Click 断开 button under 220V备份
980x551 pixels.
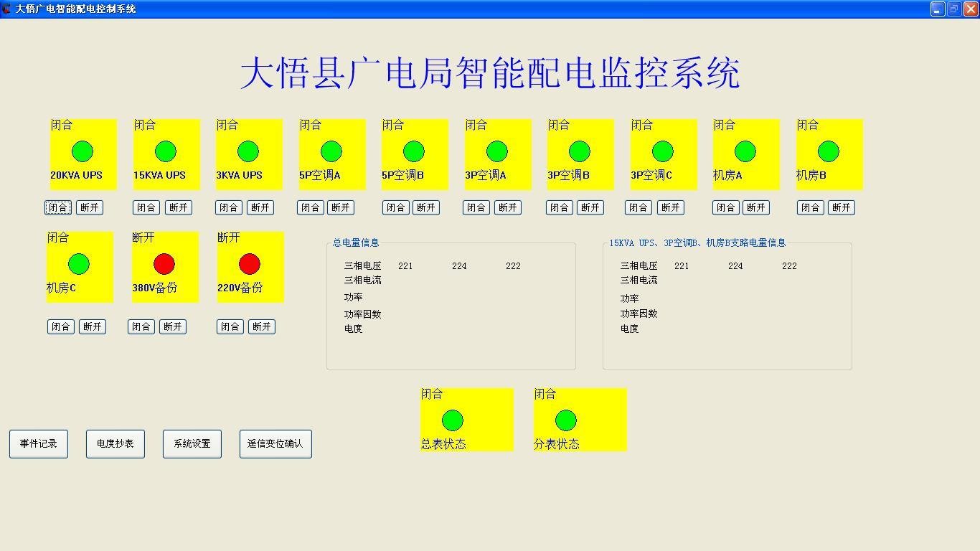(262, 326)
